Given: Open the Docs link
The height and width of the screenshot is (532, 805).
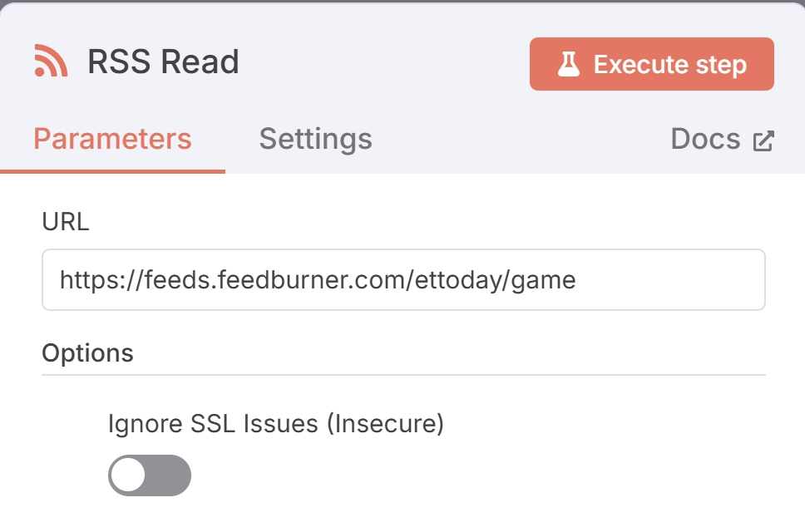Looking at the screenshot, I should [x=723, y=139].
